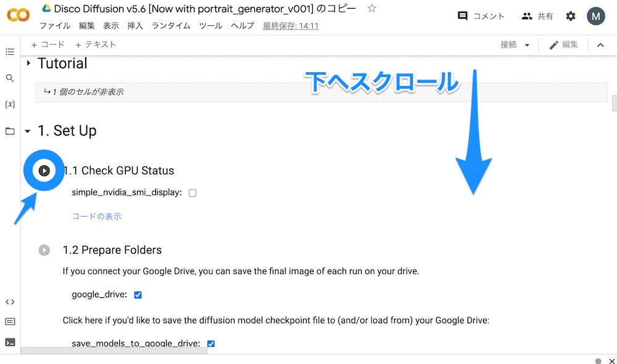This screenshot has height=364, width=617.
Task: Click the Google Drive icon beside title
Action: pyautogui.click(x=47, y=8)
